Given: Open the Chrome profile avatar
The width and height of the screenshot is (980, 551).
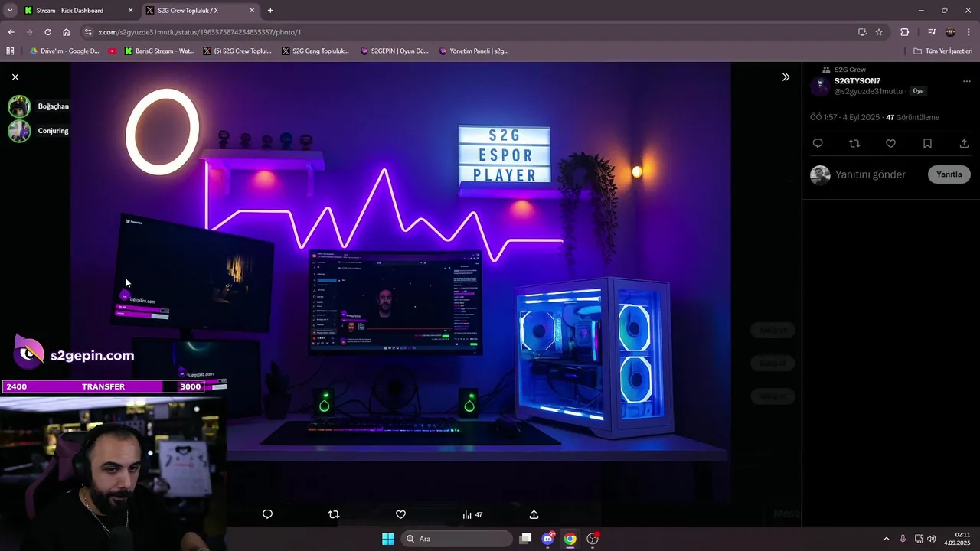Looking at the screenshot, I should (950, 32).
